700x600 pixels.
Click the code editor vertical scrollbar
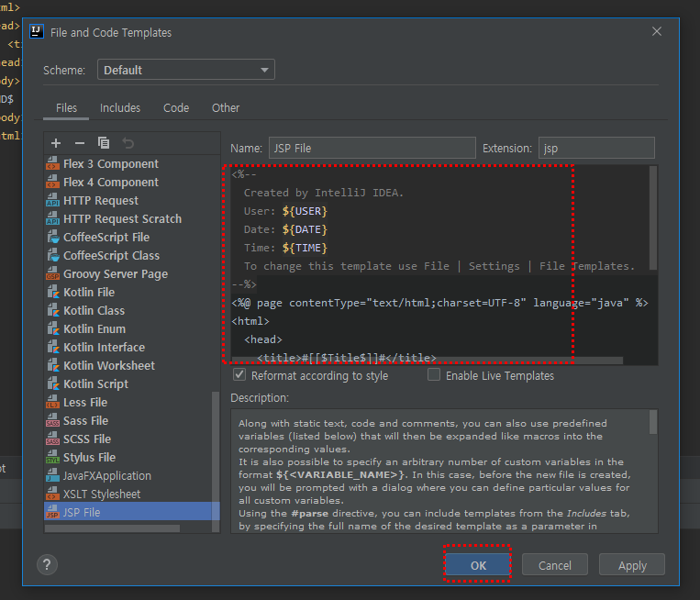tap(653, 218)
